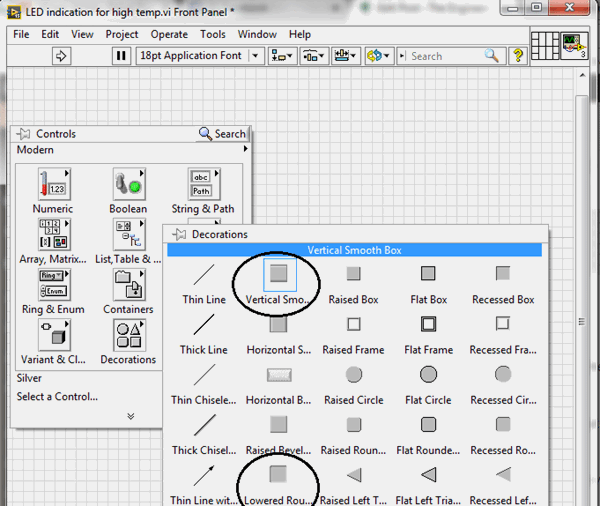The width and height of the screenshot is (600, 506).
Task: Open the Edit menu
Action: tap(50, 34)
